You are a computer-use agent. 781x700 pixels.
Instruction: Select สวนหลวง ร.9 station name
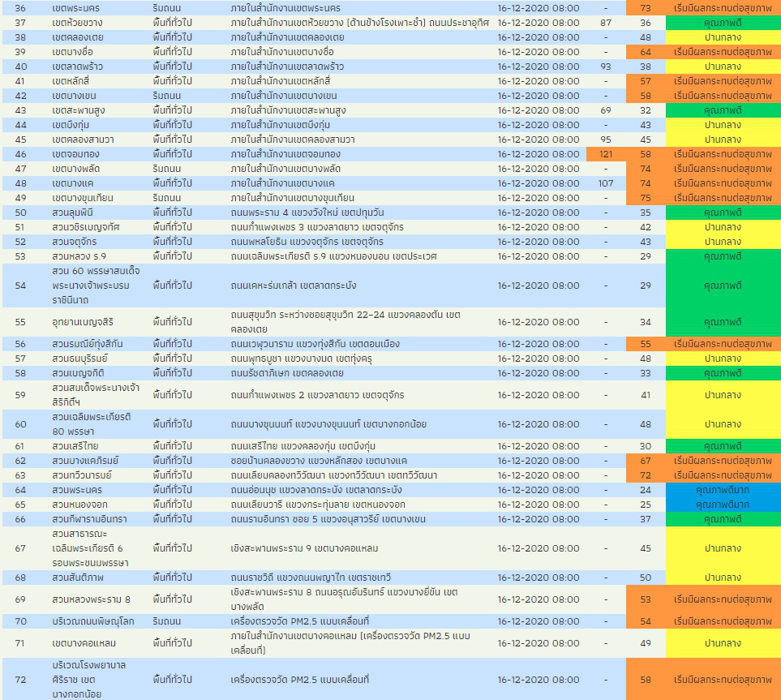tap(79, 256)
